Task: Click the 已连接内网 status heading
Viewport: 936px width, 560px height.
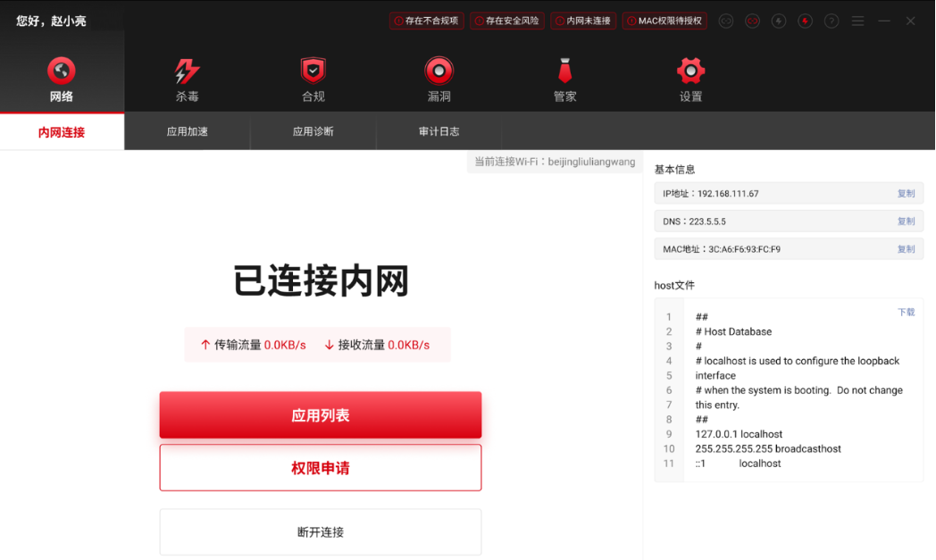Action: tap(321, 280)
